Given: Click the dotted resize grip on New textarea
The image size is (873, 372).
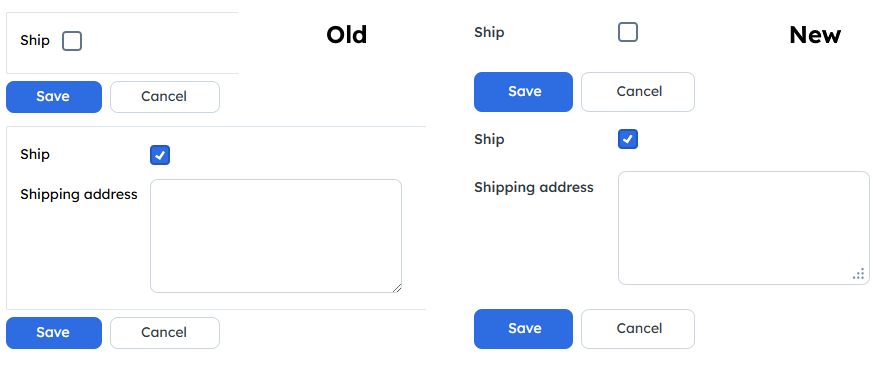Looking at the screenshot, I should point(859,273).
